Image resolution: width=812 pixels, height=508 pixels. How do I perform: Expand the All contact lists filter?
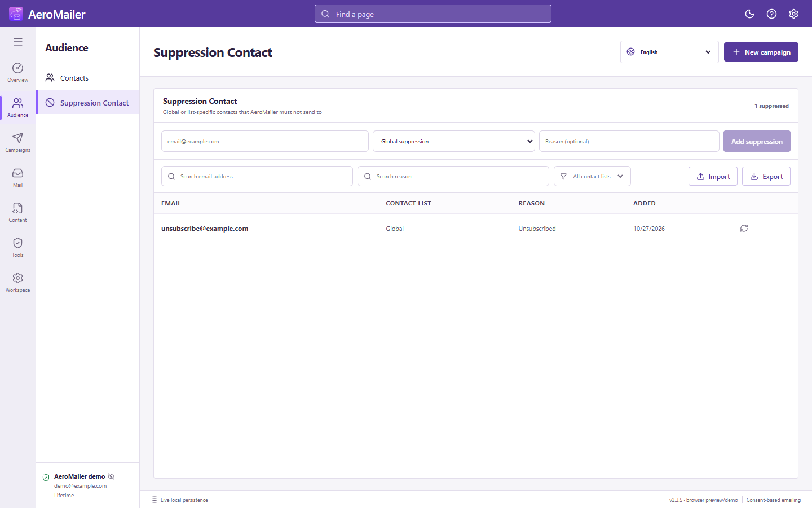592,176
